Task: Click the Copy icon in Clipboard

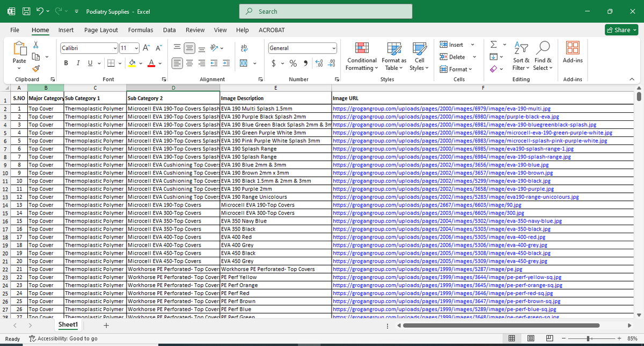Action: click(x=36, y=57)
